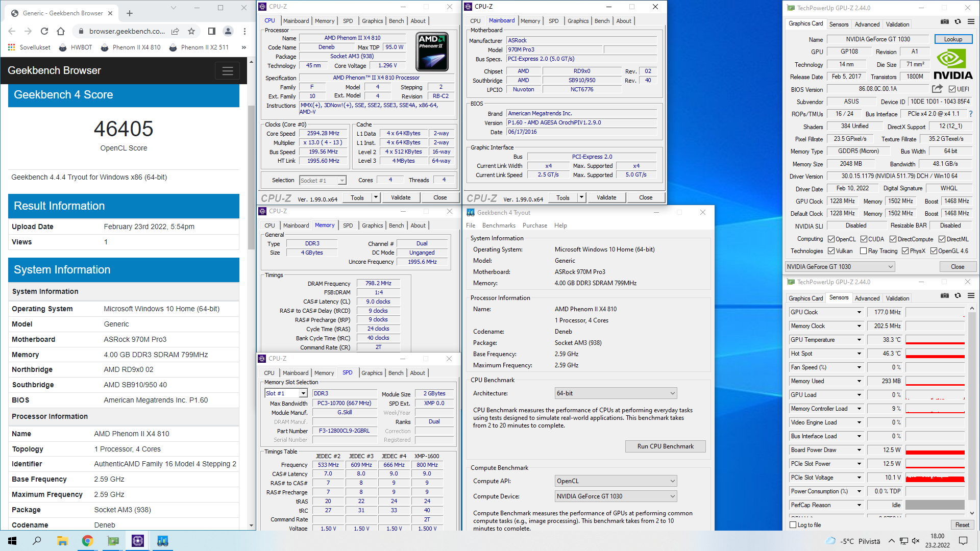
Task: Click Validate in CPU-Z Mainboard window
Action: coord(606,197)
